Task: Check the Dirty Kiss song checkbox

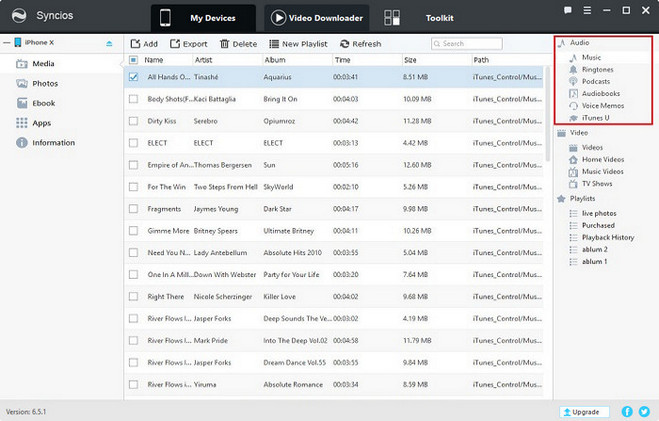Action: click(x=133, y=121)
